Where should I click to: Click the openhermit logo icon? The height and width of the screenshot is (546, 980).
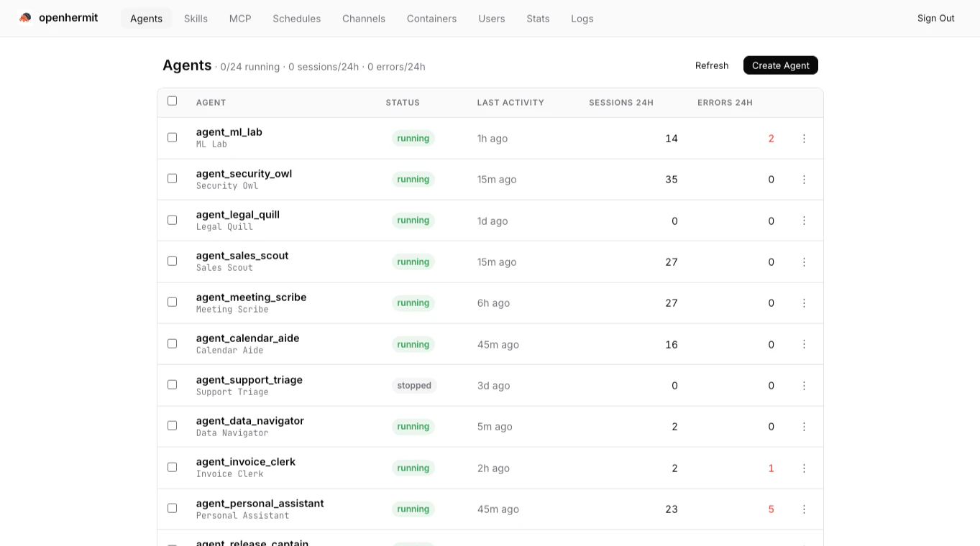[x=25, y=17]
